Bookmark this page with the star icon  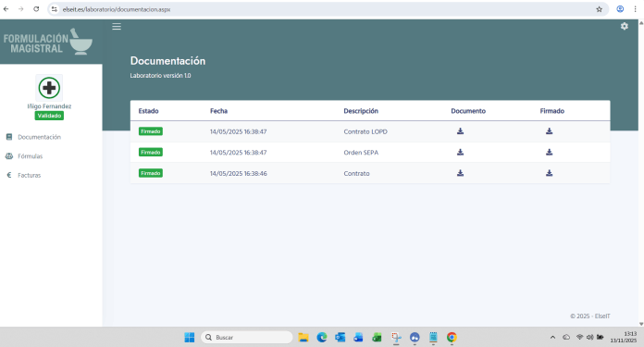[599, 9]
